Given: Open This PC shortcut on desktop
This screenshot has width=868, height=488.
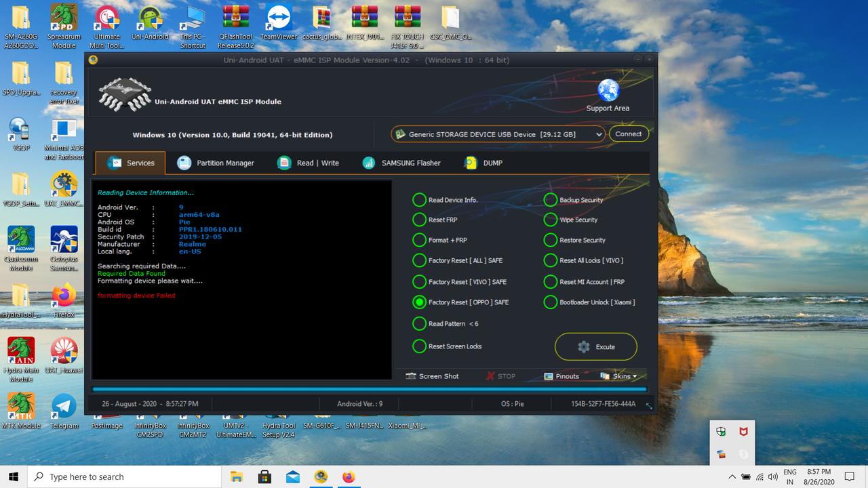Looking at the screenshot, I should (193, 27).
